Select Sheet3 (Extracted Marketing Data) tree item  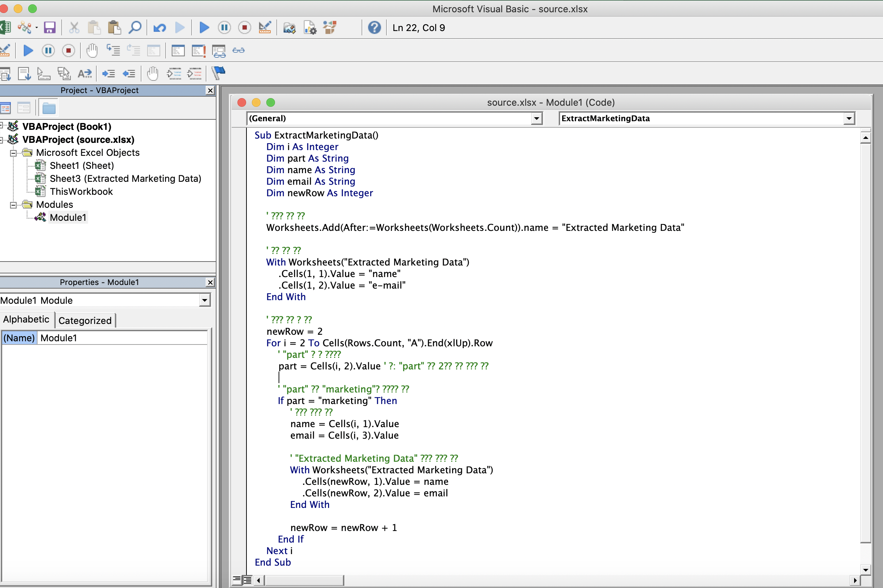pyautogui.click(x=125, y=179)
